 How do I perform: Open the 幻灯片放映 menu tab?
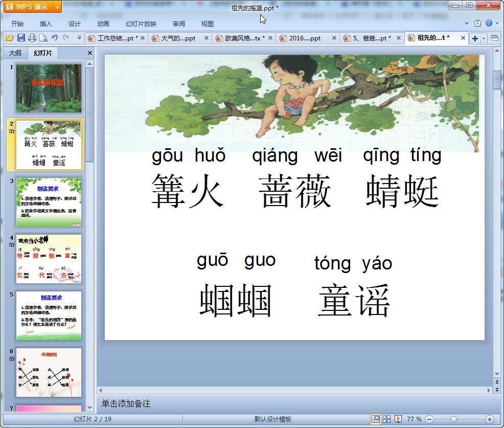(x=141, y=24)
